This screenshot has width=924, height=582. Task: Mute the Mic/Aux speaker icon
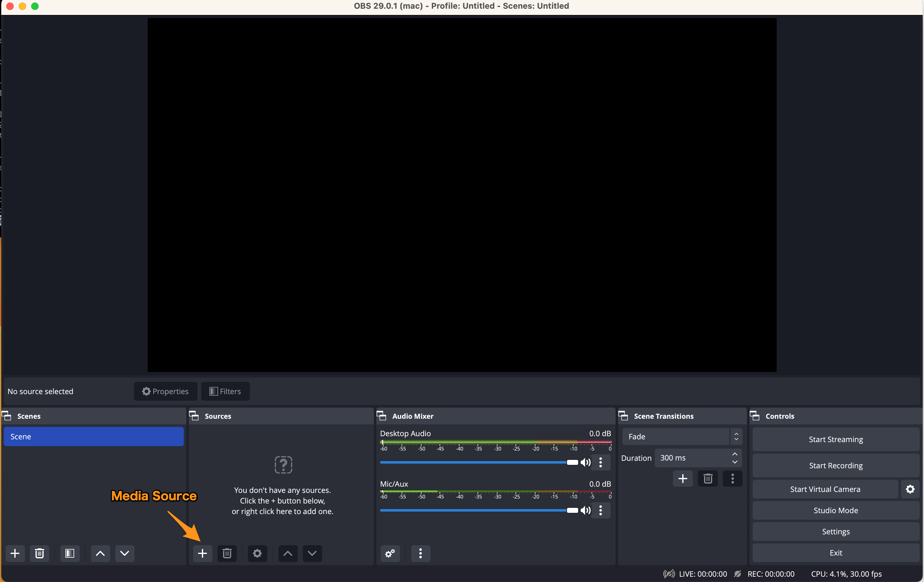click(585, 510)
